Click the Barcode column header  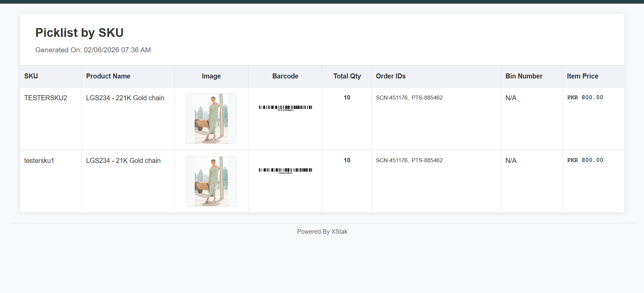285,76
